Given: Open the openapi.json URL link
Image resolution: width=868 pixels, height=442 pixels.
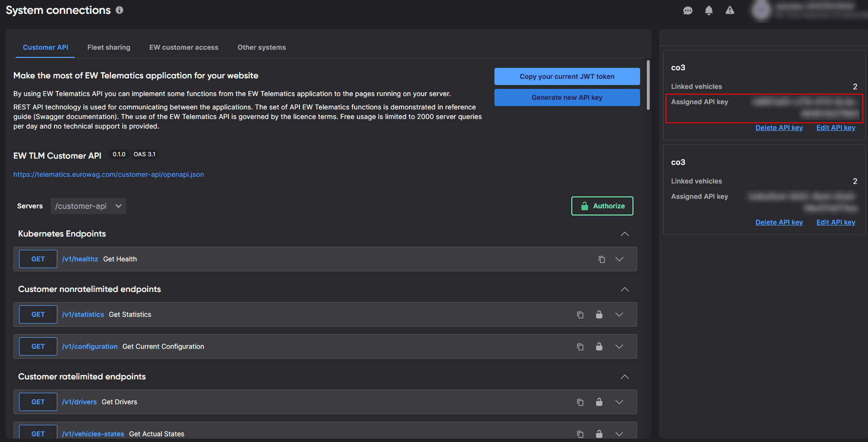Looking at the screenshot, I should point(108,174).
